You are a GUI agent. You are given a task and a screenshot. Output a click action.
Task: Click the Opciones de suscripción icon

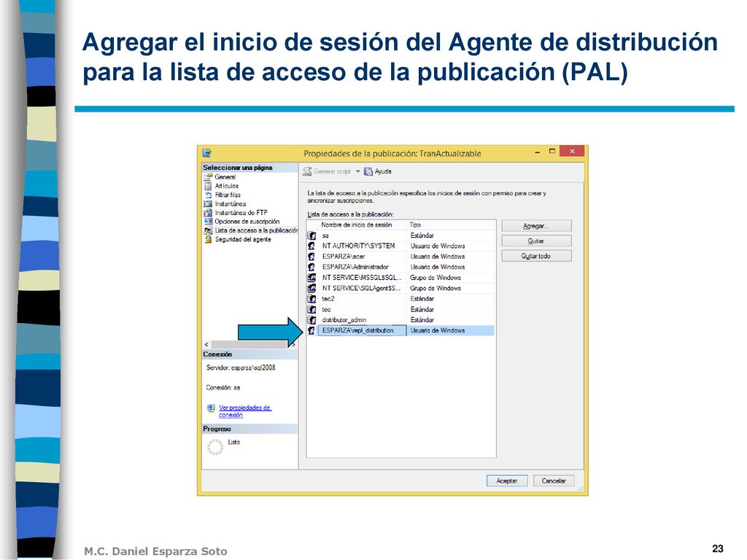pyautogui.click(x=208, y=222)
